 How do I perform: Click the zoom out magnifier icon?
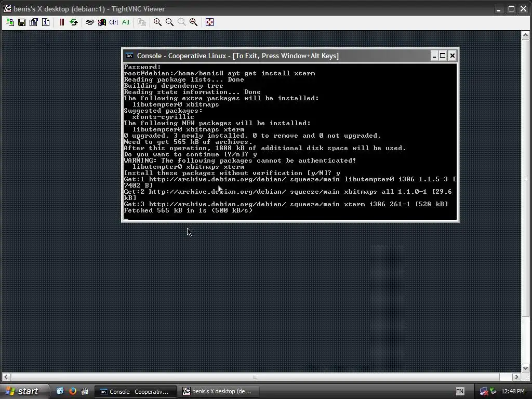[x=169, y=22]
